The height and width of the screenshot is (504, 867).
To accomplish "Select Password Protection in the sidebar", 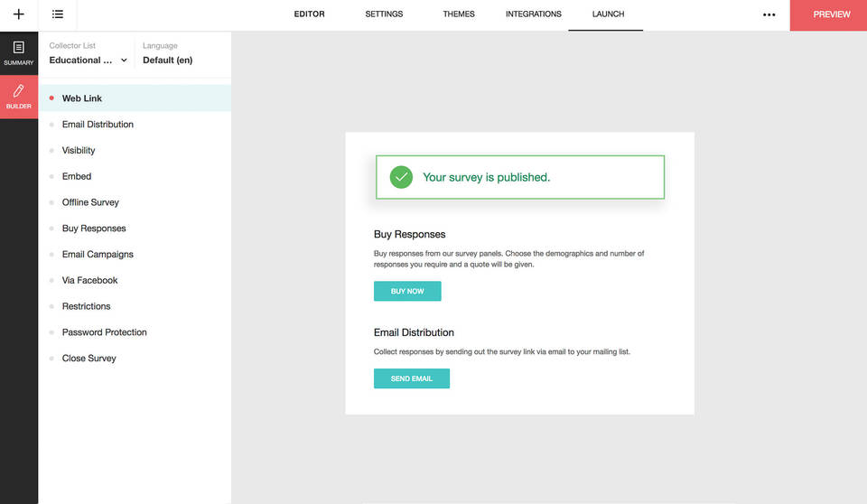I will click(x=104, y=332).
